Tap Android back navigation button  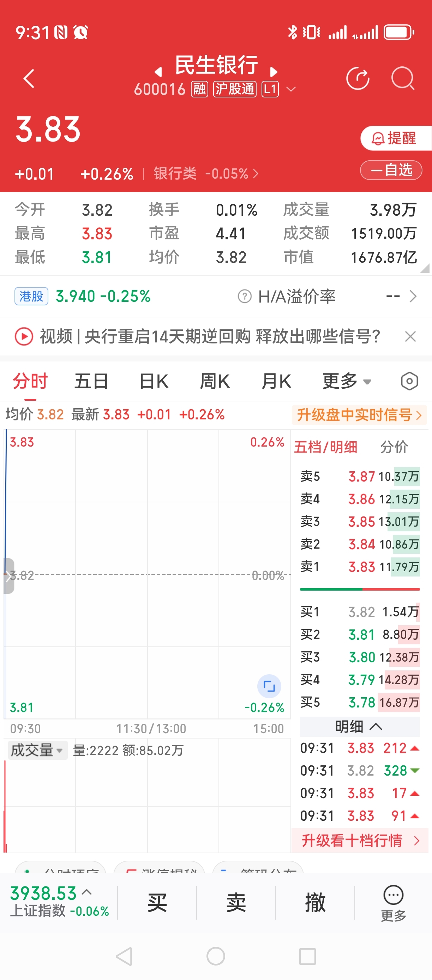(124, 956)
